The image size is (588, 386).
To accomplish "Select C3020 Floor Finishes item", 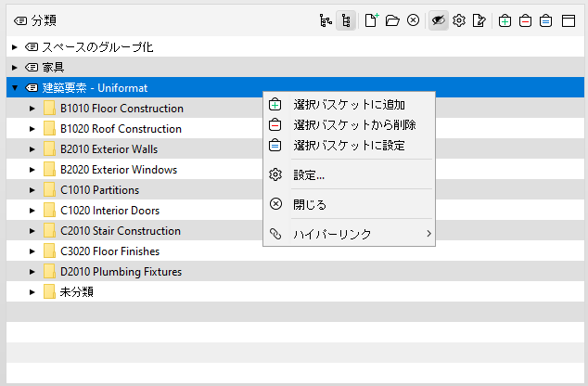I will pos(109,251).
